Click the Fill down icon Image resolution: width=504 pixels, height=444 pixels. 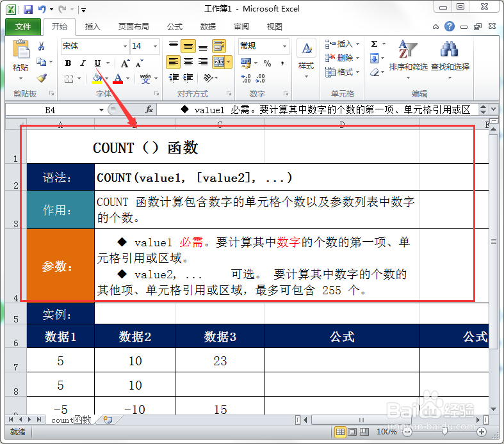point(375,58)
